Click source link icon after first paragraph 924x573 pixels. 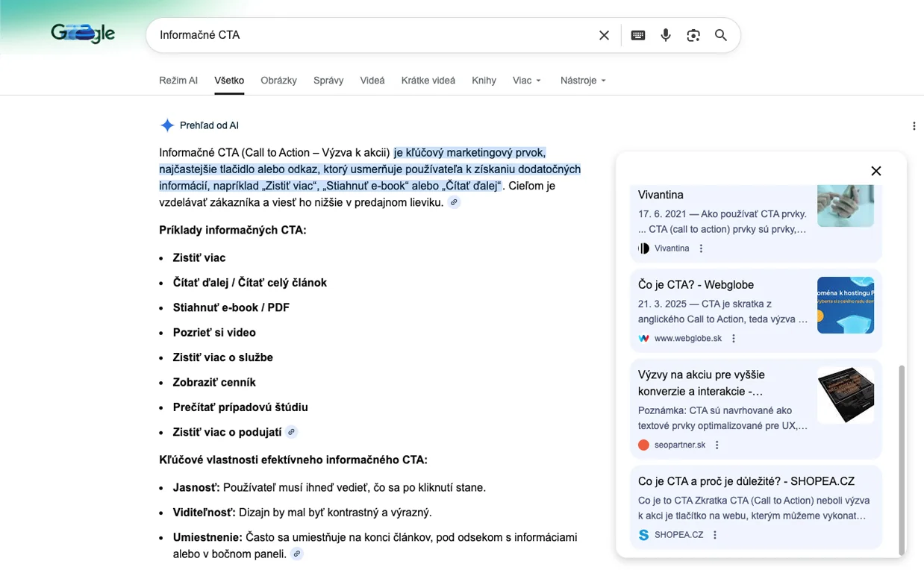[454, 202]
